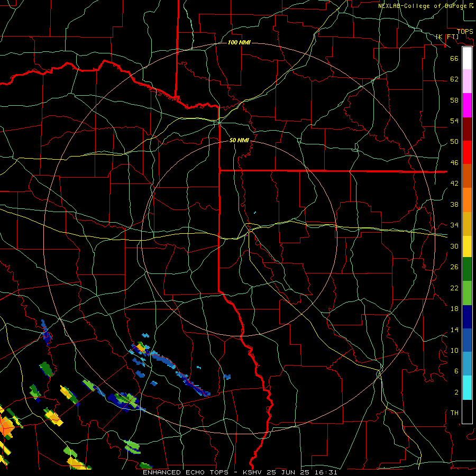The height and width of the screenshot is (476, 476).
Task: Click the magenta radar site marker at center
Action: [x=247, y=235]
